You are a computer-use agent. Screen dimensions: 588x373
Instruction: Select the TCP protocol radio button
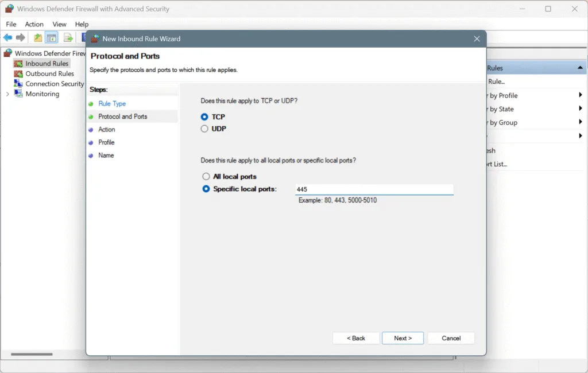point(204,116)
